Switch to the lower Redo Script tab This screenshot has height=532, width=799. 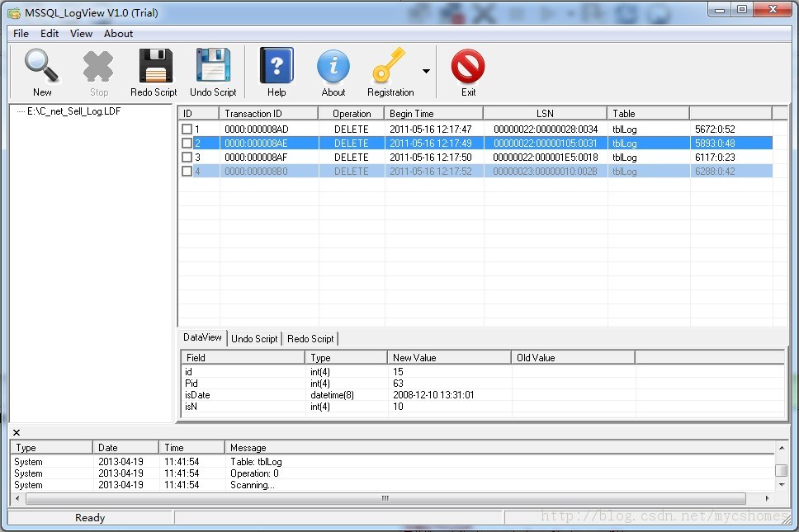[310, 339]
